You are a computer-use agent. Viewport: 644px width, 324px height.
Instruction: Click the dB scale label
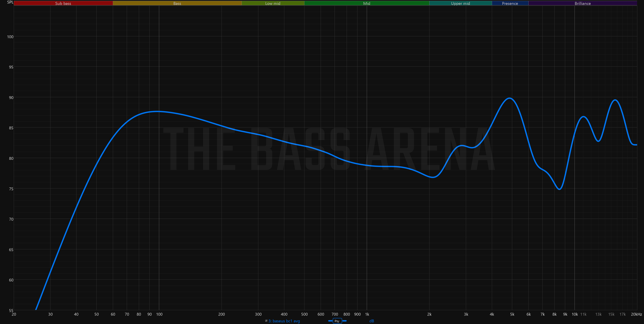pyautogui.click(x=372, y=321)
